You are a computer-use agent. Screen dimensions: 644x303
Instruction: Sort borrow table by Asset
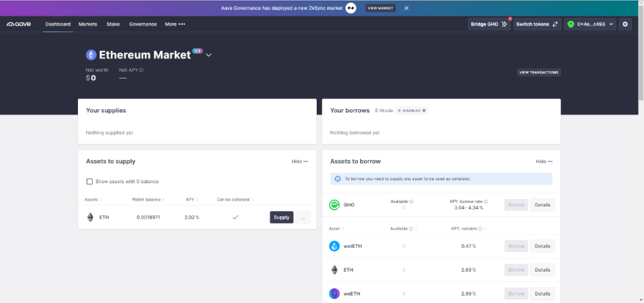tap(336, 228)
